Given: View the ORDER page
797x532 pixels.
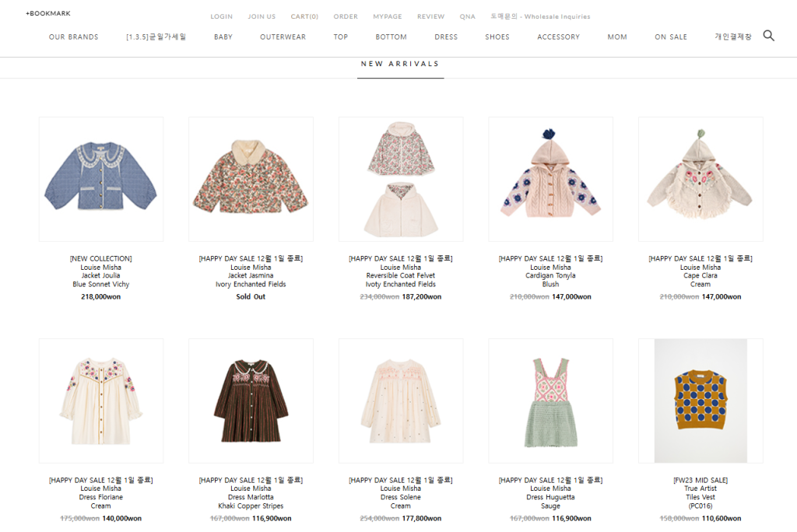Looking at the screenshot, I should pos(346,16).
